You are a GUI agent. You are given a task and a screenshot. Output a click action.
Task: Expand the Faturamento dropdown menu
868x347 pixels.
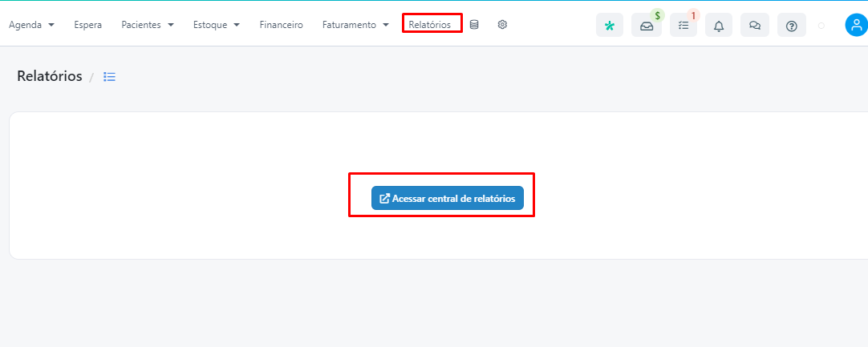point(355,25)
